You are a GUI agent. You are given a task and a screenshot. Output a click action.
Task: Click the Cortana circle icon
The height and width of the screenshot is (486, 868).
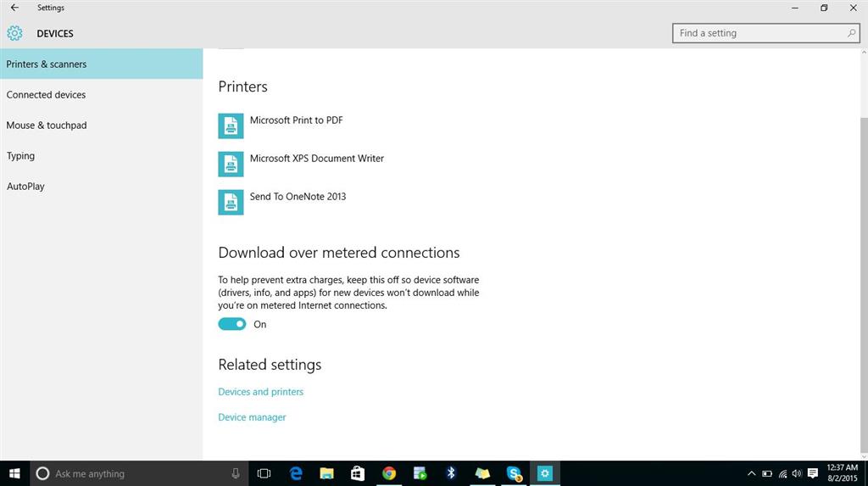[42, 473]
